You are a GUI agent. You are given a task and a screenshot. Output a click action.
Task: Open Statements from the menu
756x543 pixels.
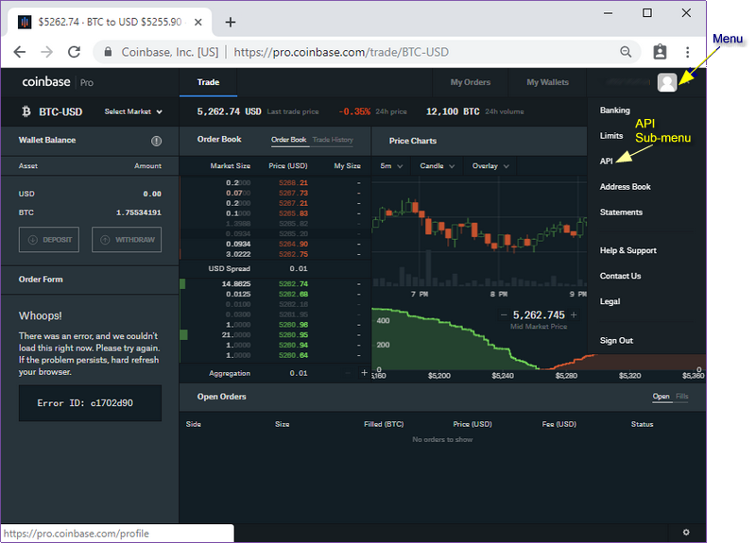tap(621, 212)
